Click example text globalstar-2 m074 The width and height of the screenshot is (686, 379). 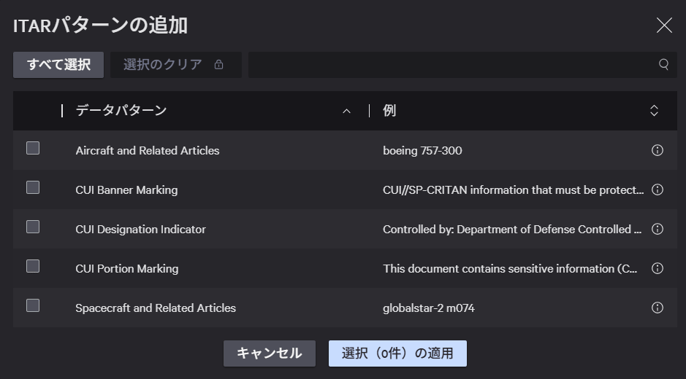click(429, 308)
